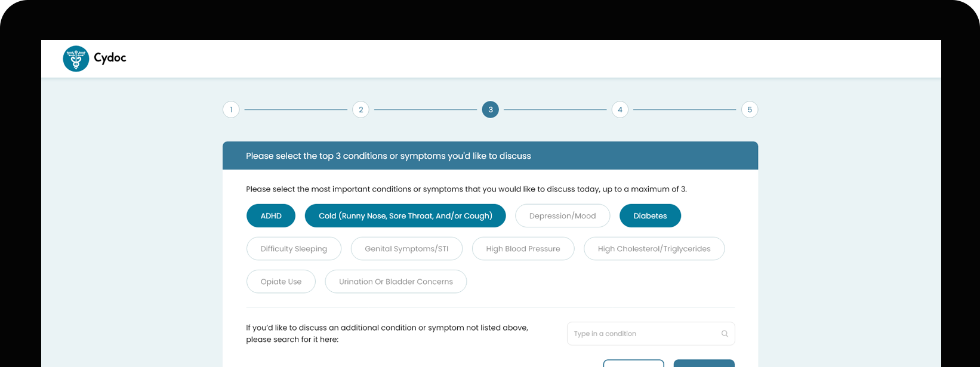Deselect the Cold (Runny Nose, Sore Throat) chip
The width and height of the screenshot is (980, 367).
coord(405,216)
